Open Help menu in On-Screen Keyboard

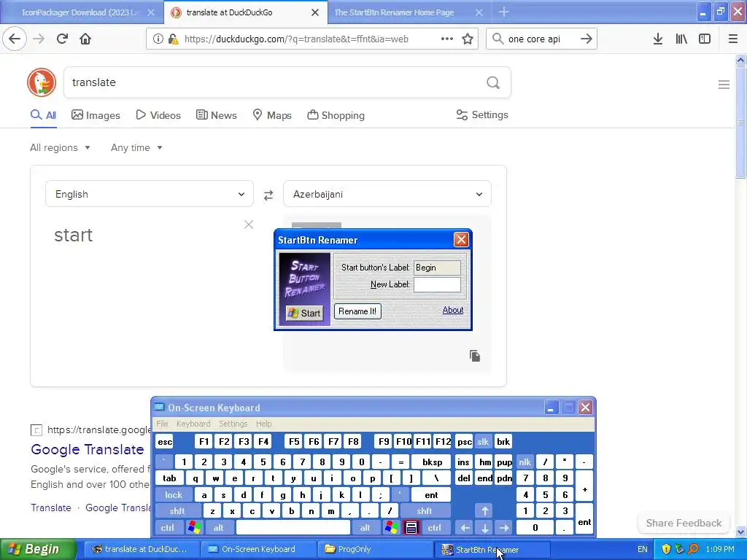coord(263,424)
